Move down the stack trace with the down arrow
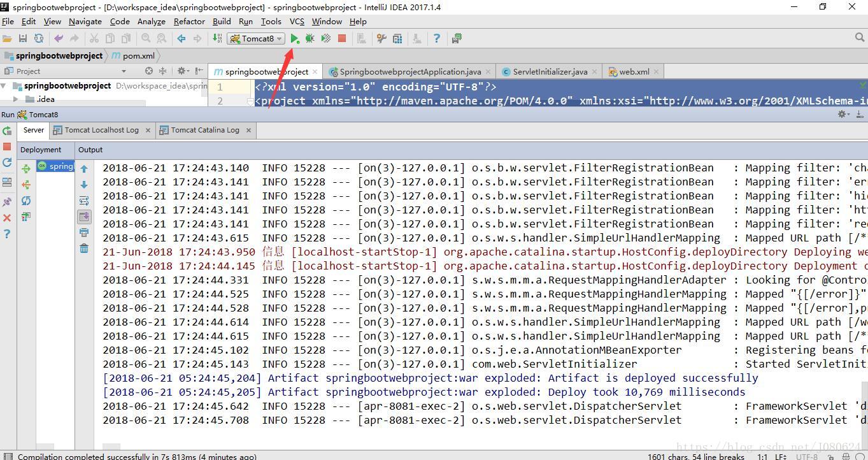This screenshot has width=868, height=460. [x=84, y=185]
